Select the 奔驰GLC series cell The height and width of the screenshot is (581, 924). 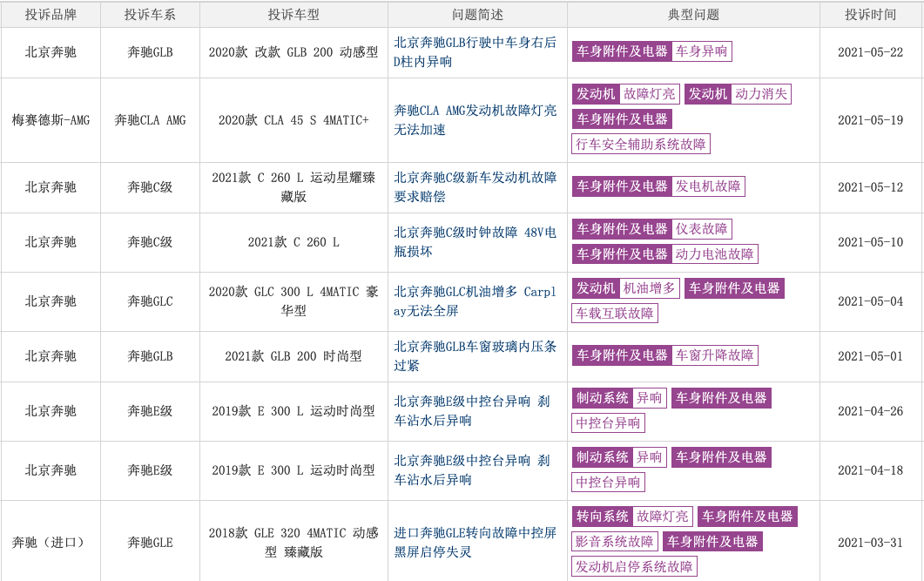pos(151,301)
